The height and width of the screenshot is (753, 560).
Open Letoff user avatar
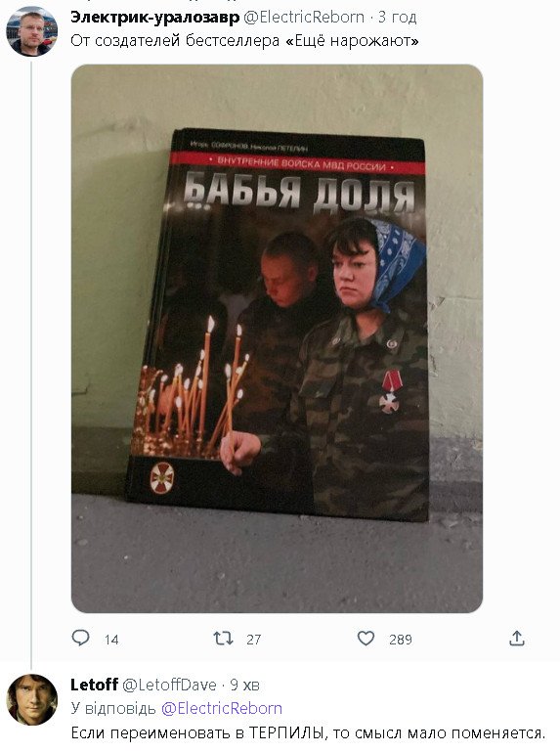pos(31,699)
